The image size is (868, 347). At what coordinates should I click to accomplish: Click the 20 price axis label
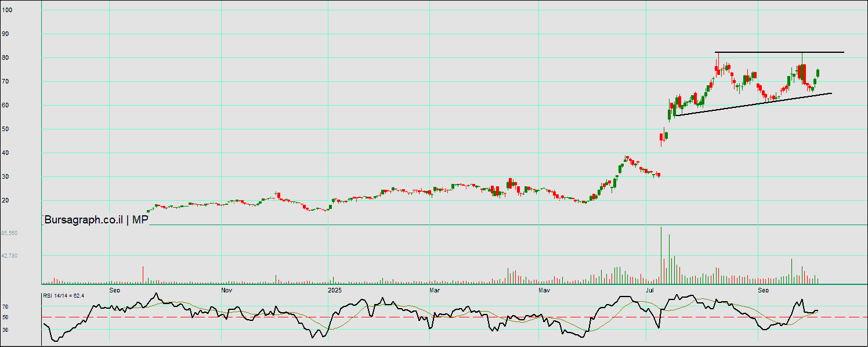(x=6, y=200)
